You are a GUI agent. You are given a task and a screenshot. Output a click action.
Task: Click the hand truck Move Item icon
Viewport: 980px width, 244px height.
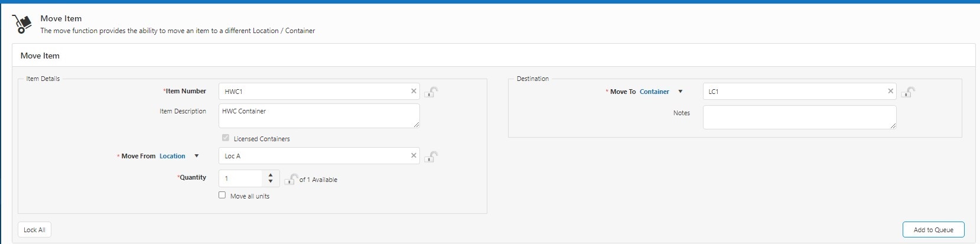pos(22,24)
